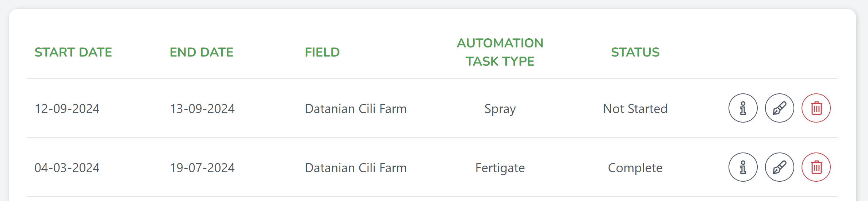Select the start date 12-09-2024 cell
The width and height of the screenshot is (868, 201).
(67, 109)
